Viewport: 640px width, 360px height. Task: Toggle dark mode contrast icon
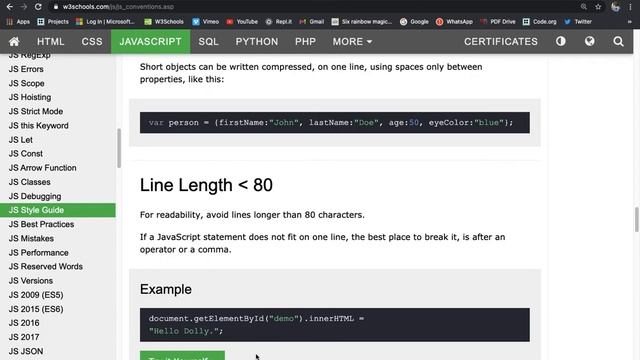(x=561, y=41)
